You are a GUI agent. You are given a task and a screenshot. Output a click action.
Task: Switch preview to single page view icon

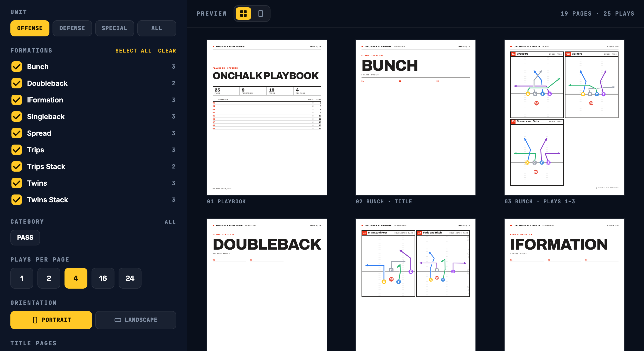pyautogui.click(x=261, y=14)
